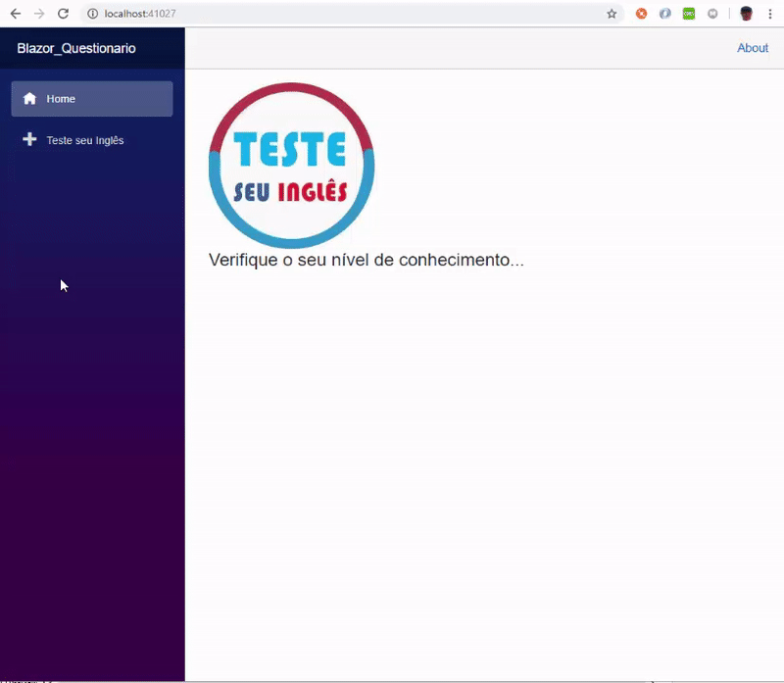Click the Blazor_Questionario brand title
784x683 pixels.
[x=76, y=48]
